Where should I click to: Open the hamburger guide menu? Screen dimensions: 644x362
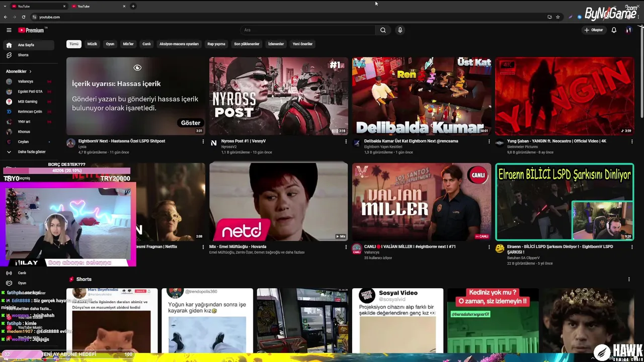[9, 30]
